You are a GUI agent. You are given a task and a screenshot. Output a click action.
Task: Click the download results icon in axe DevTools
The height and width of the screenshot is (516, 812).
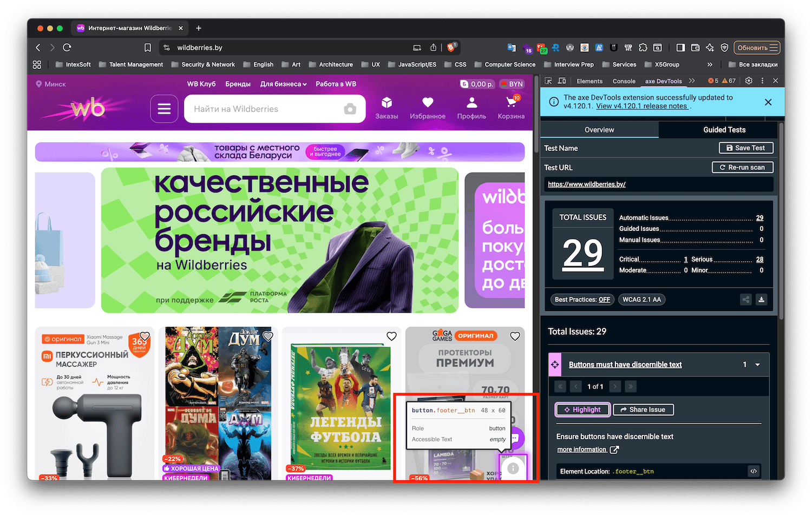pyautogui.click(x=761, y=299)
